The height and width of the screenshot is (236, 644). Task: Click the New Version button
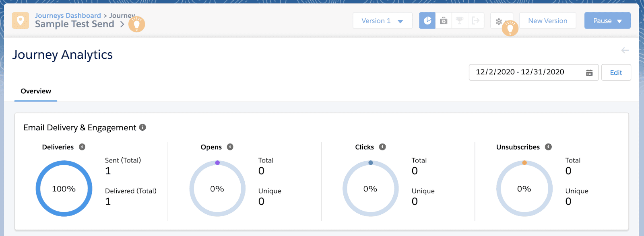coord(547,21)
